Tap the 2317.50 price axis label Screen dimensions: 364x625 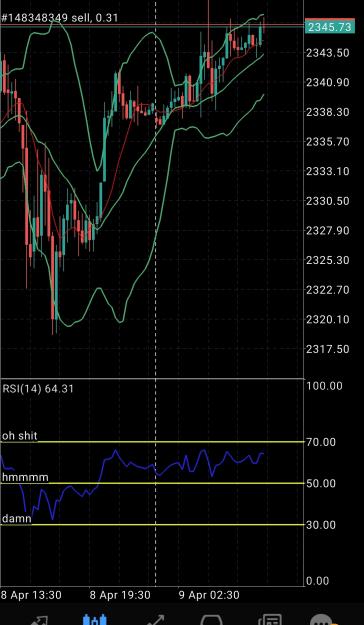(x=328, y=349)
